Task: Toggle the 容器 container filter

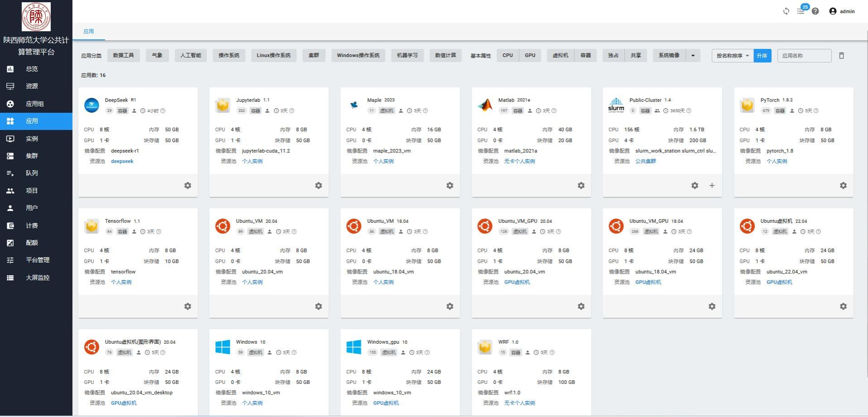Action: (x=585, y=55)
